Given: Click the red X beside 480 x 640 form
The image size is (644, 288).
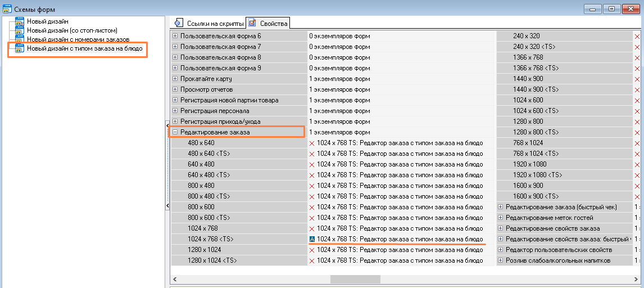Looking at the screenshot, I should [x=312, y=143].
